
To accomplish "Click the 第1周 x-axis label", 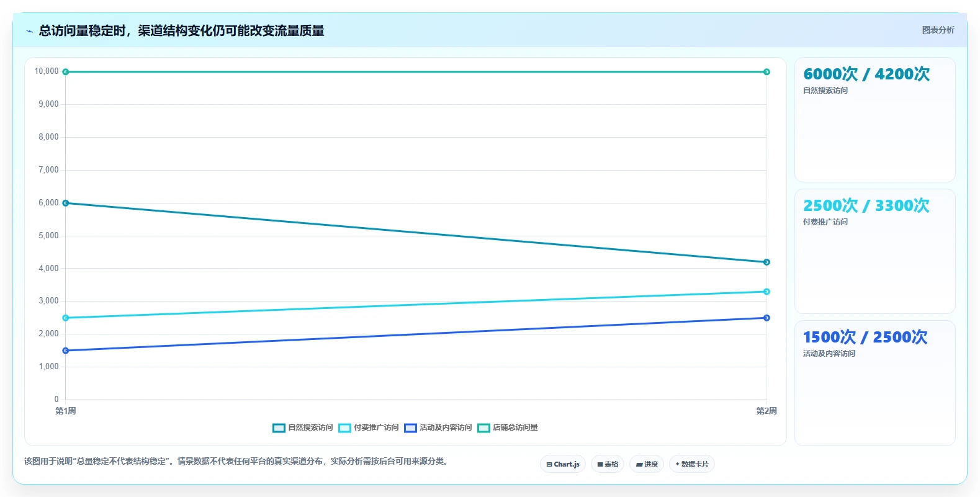I will pyautogui.click(x=66, y=411).
